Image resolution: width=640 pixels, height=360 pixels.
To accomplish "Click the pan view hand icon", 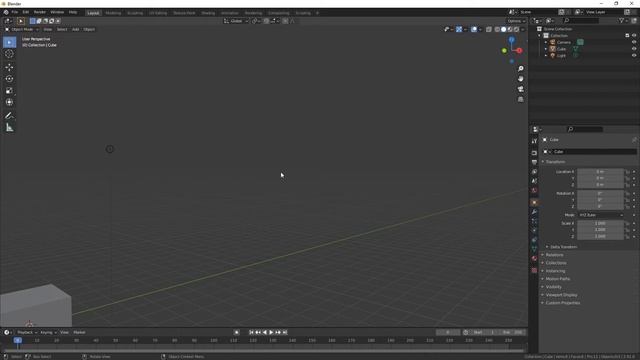I will pyautogui.click(x=520, y=79).
